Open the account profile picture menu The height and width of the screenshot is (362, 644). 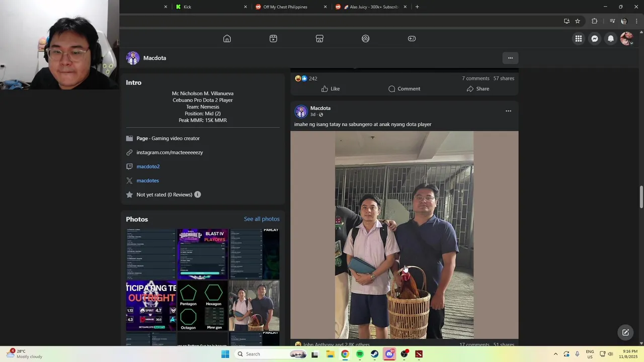(626, 39)
